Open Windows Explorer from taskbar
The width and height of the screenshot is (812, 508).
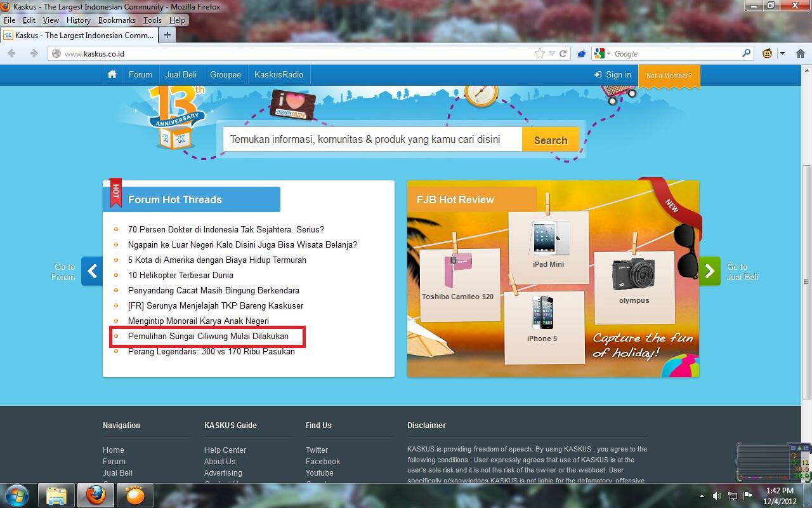(x=56, y=495)
